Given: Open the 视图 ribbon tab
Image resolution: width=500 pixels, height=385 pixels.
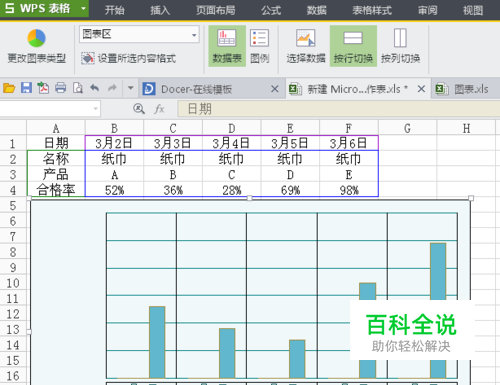Looking at the screenshot, I should coord(473,11).
